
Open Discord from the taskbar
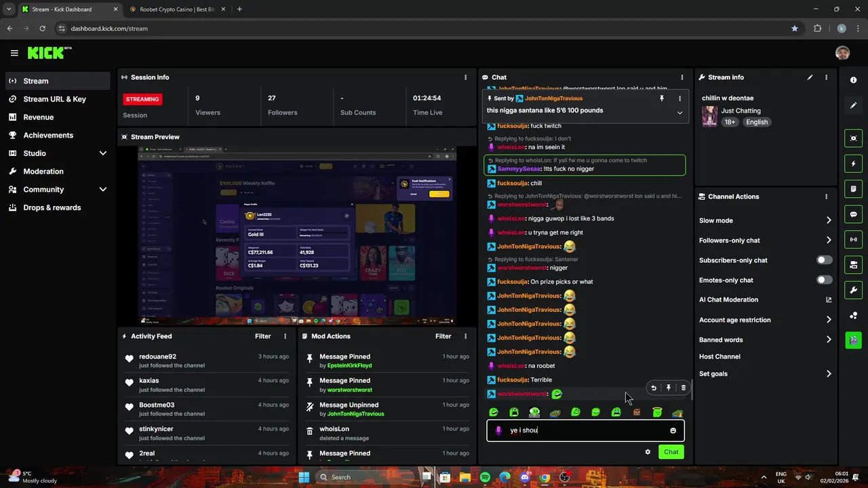525,477
